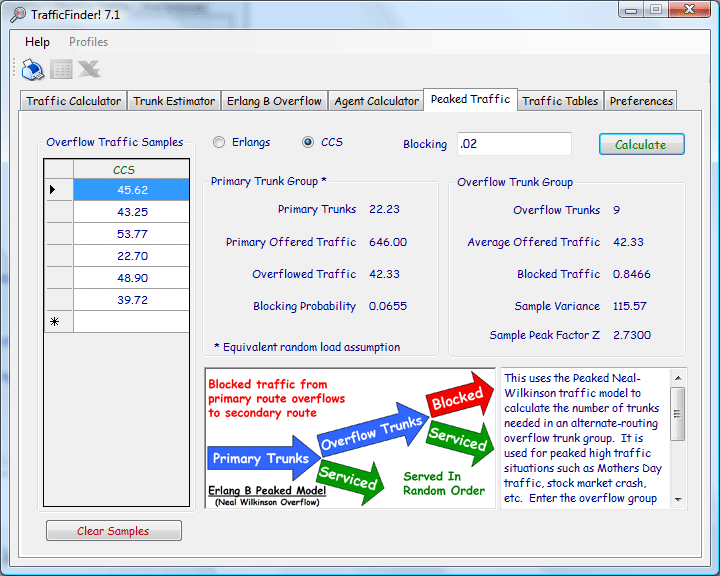The height and width of the screenshot is (576, 720).
Task: Click the Sample Variance value 115.57
Action: [630, 306]
